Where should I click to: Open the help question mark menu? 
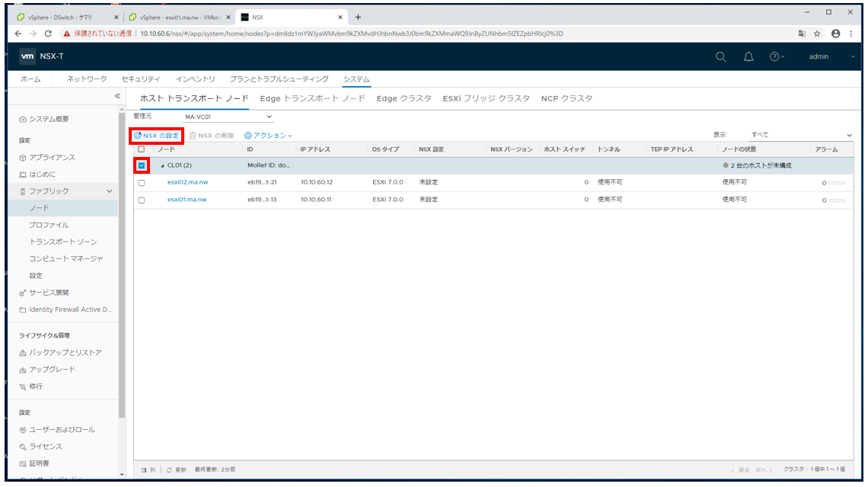[x=777, y=56]
